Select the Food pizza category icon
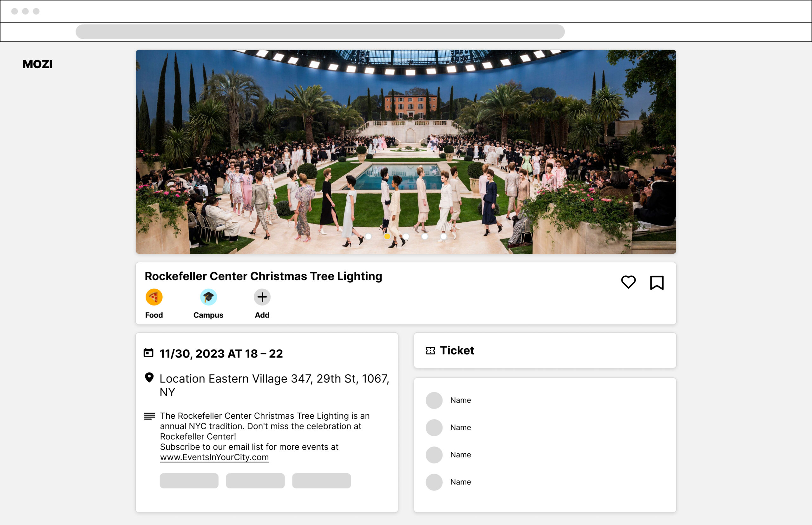 [154, 297]
